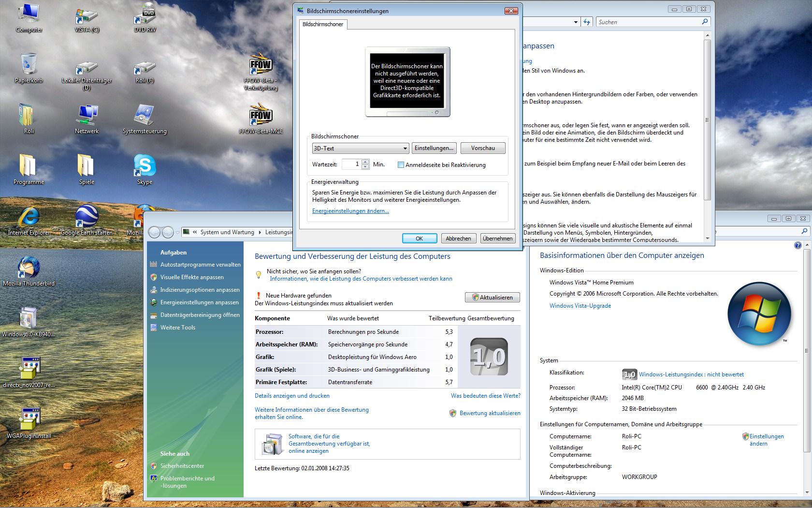
Task: Open Sicherheitscenter in Siehe auch
Action: pos(182,466)
